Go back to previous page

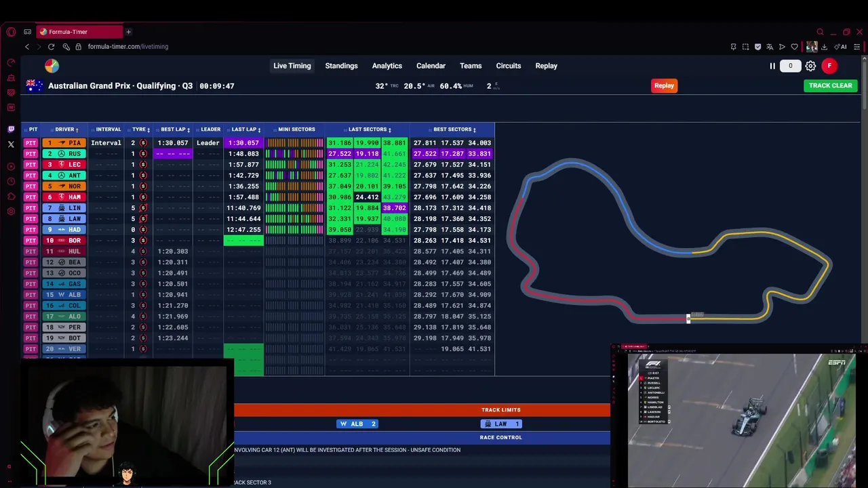tap(27, 47)
